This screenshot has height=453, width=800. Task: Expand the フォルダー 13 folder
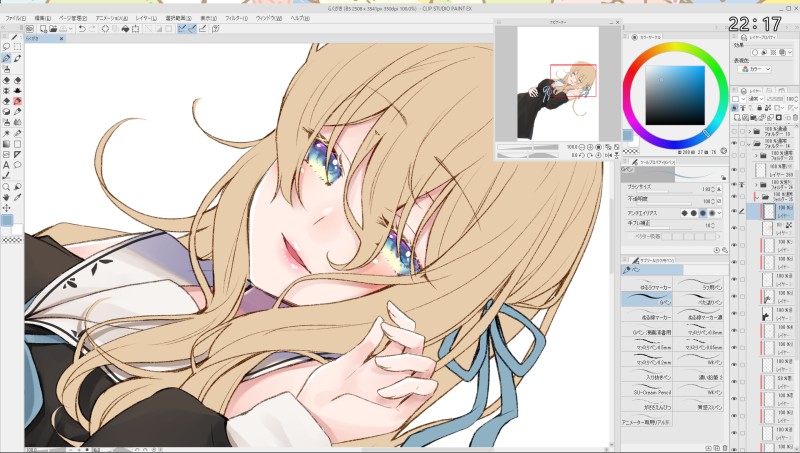750,131
